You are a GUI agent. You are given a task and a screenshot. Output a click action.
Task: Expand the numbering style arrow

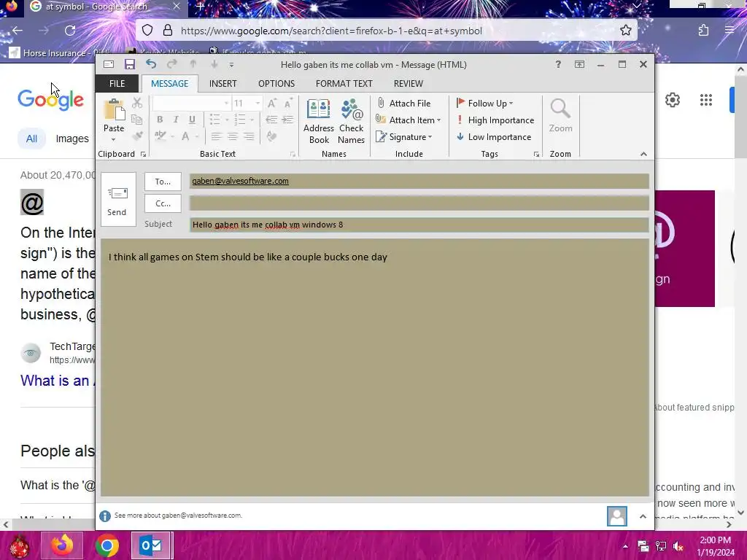[x=252, y=120]
